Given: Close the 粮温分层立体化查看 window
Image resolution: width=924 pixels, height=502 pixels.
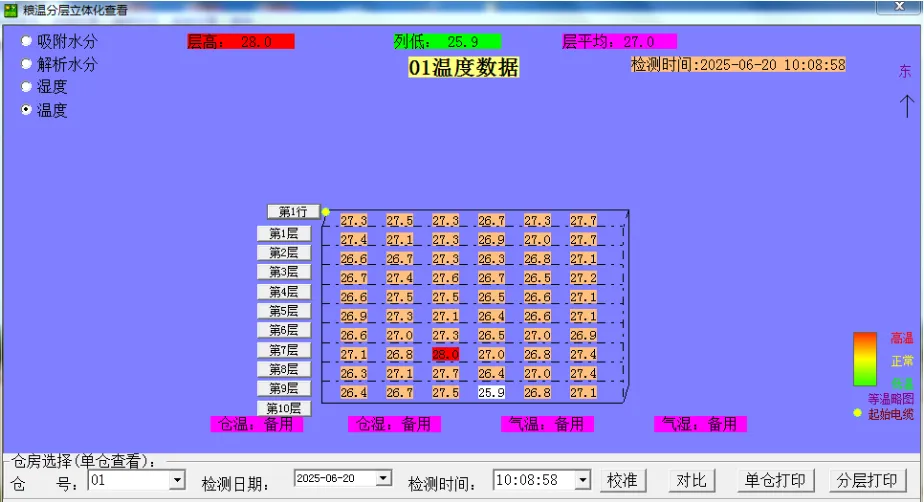Looking at the screenshot, I should pos(899,6).
